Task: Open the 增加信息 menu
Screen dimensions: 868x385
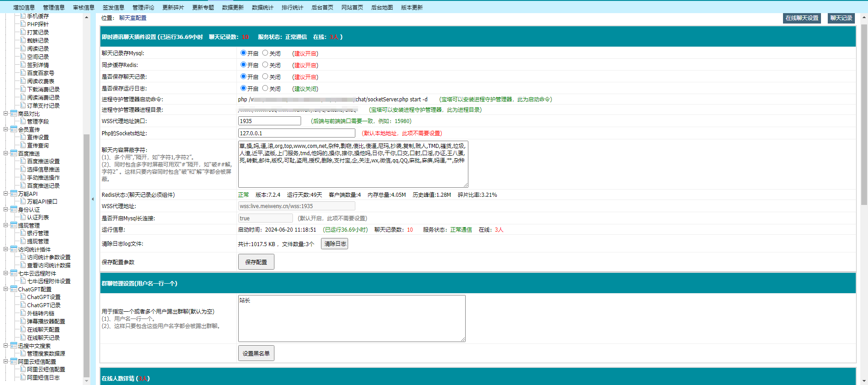Action: click(x=24, y=7)
